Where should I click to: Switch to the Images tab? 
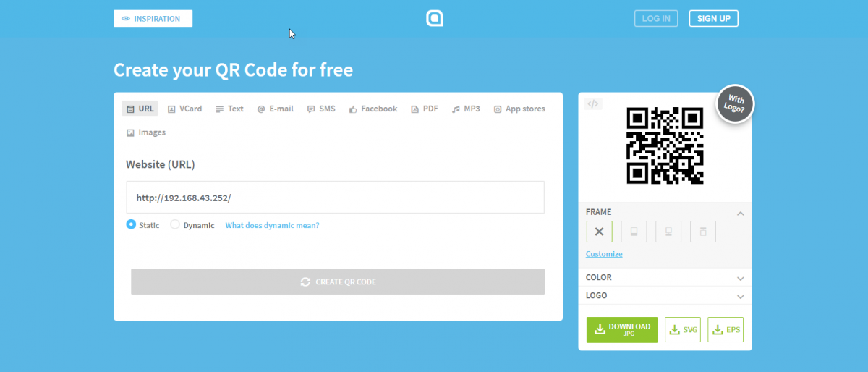pos(146,132)
